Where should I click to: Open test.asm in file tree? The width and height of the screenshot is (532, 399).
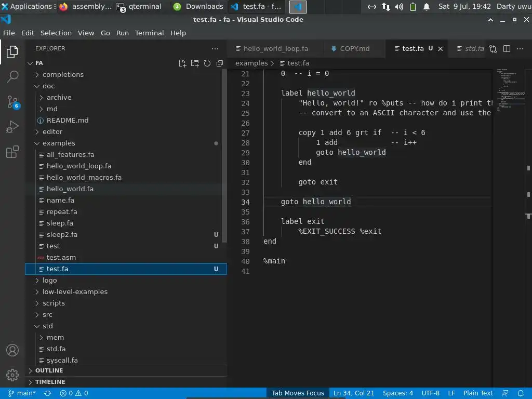pyautogui.click(x=126, y=258)
